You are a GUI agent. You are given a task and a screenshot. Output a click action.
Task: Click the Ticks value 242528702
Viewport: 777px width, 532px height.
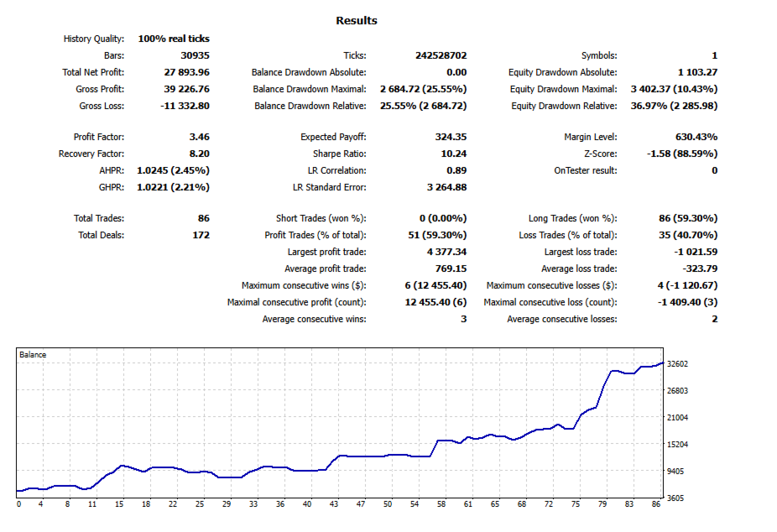pyautogui.click(x=441, y=55)
